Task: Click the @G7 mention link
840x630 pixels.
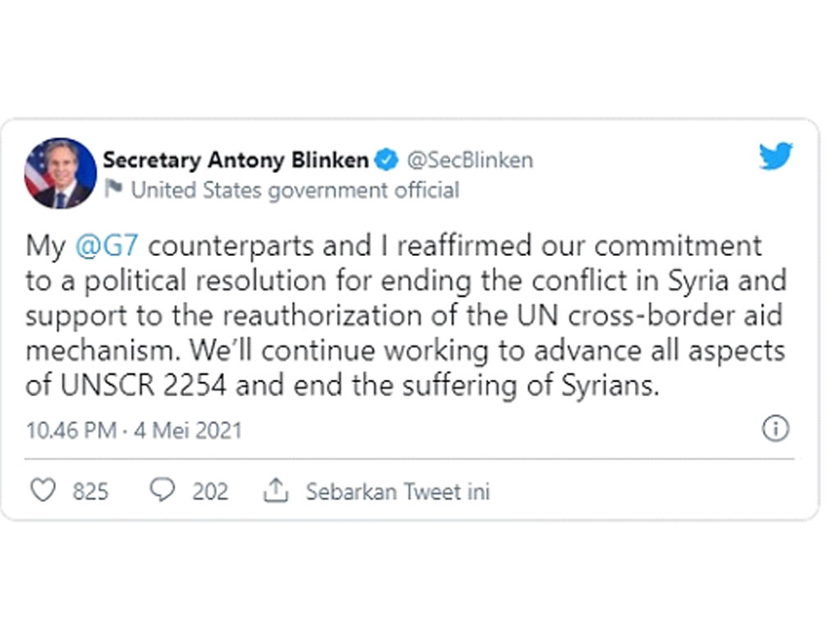Action: pos(107,246)
